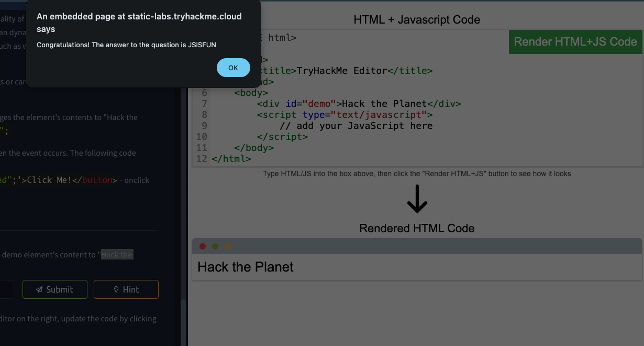Screen dimensions: 644x346
Task: Click the highlighted "Hack the" text in question
Action: click(x=117, y=255)
